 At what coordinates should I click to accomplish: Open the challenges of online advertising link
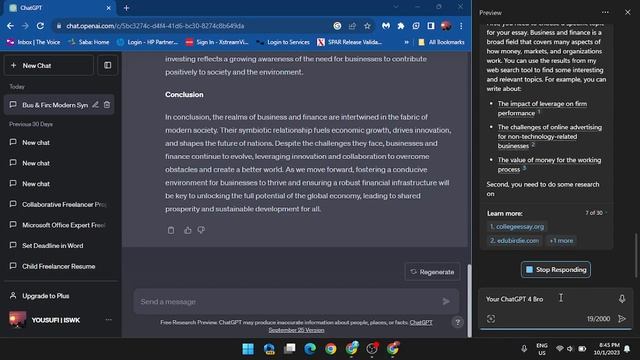549,136
